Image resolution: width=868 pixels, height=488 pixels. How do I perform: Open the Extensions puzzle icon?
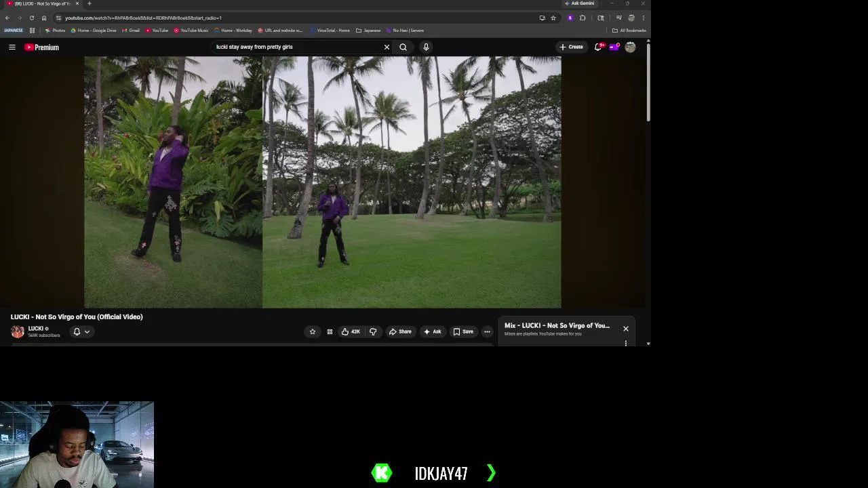coord(583,18)
